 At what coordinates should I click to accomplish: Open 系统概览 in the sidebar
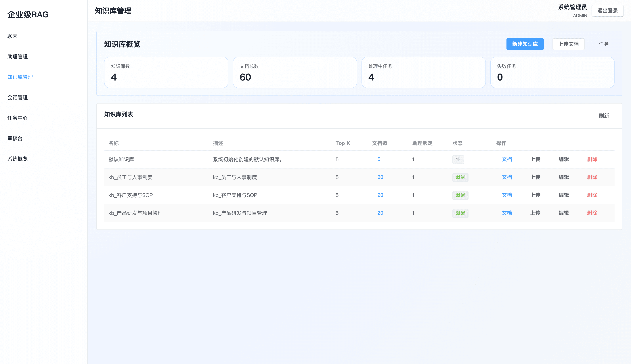tap(18, 159)
